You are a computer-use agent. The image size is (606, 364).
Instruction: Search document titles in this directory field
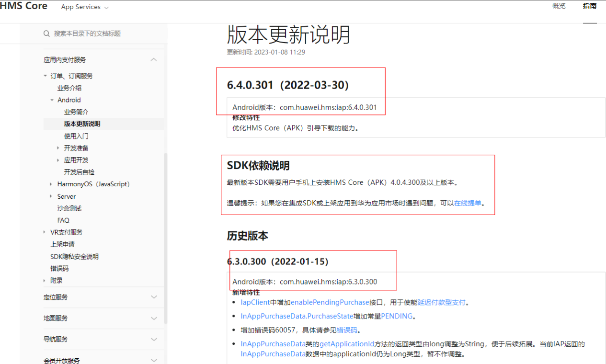[x=87, y=34]
